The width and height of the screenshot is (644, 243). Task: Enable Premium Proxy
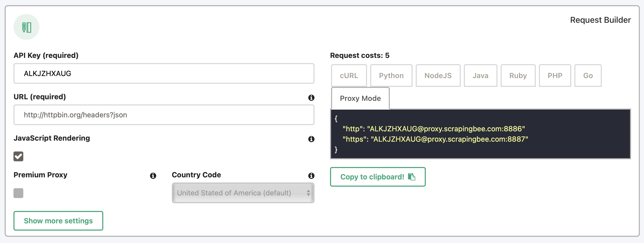(18, 193)
